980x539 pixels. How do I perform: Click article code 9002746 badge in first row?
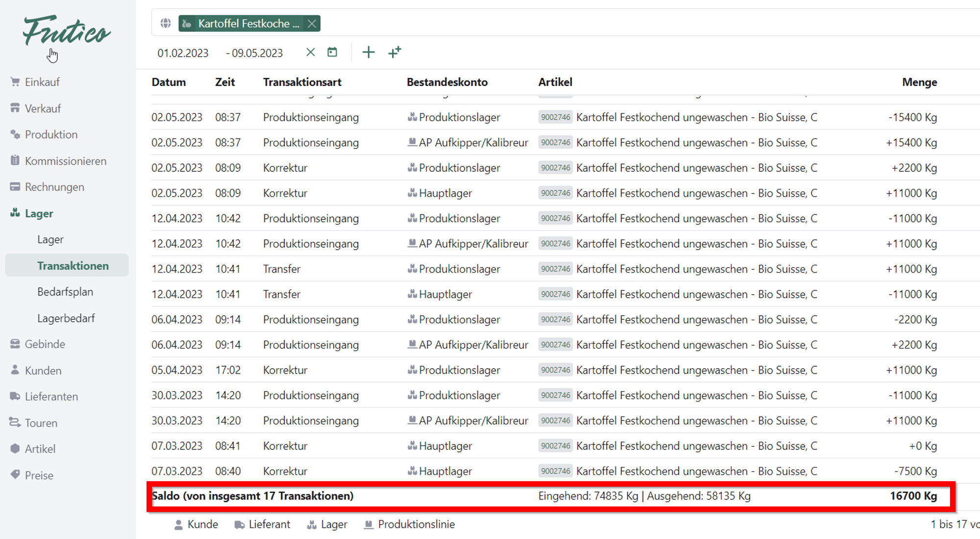(x=555, y=117)
